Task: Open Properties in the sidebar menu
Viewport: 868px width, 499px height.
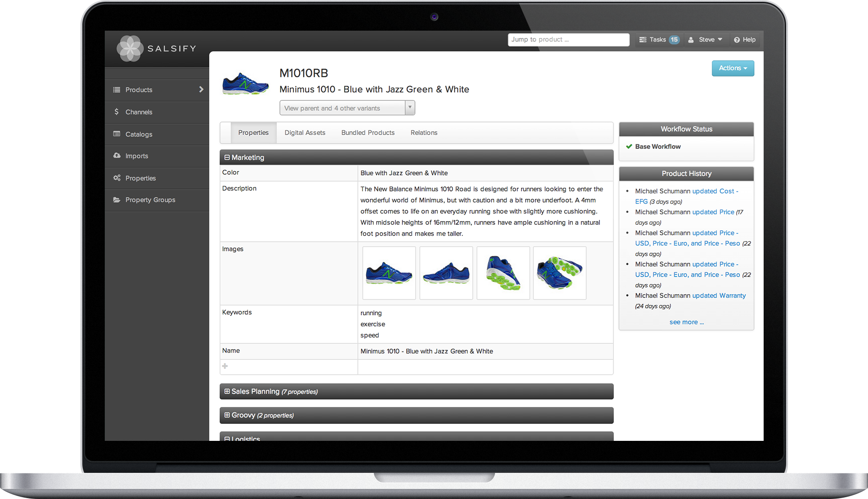Action: [157, 178]
